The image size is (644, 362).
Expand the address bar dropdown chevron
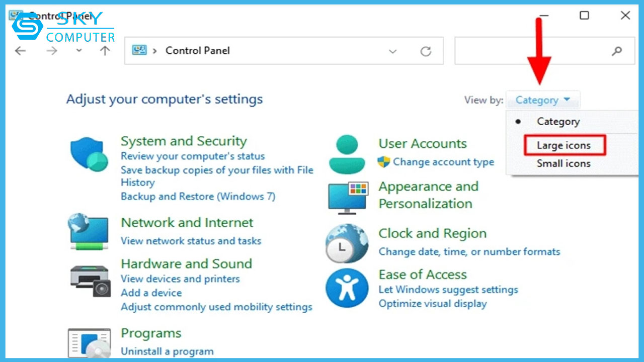tap(393, 50)
